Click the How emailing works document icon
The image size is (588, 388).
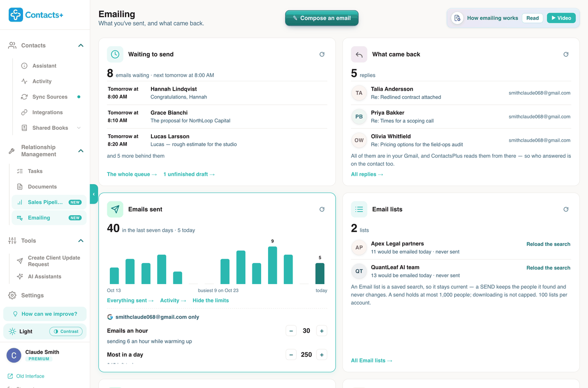pyautogui.click(x=457, y=18)
